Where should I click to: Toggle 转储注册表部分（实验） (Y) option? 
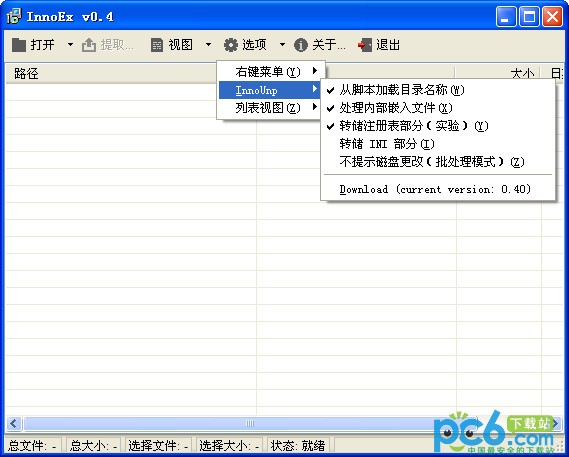(x=438, y=126)
